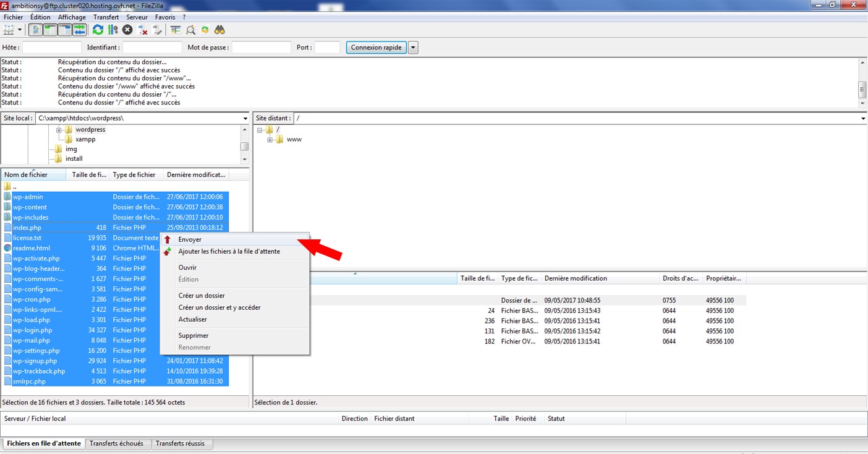Toggle the transfer queue display
Viewport: 868px width, 454px height.
click(79, 30)
